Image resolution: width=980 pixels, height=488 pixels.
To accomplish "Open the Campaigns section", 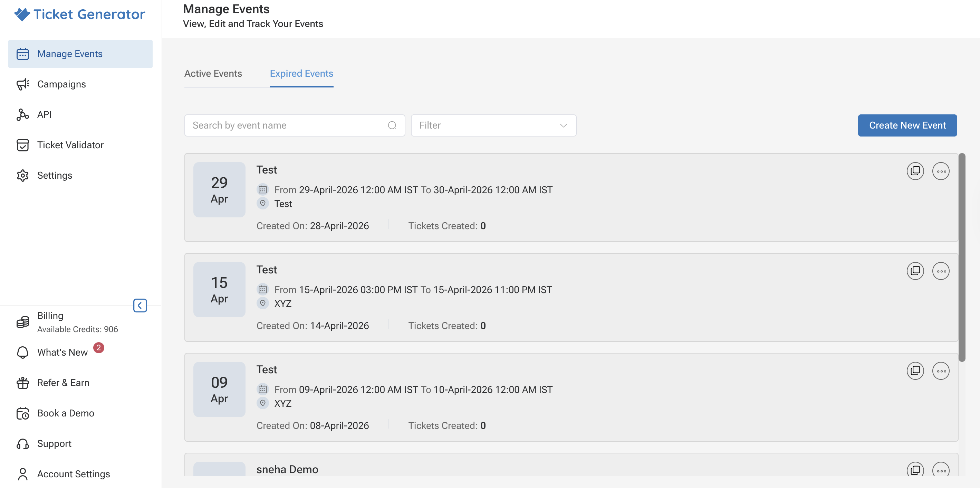I will (x=61, y=84).
